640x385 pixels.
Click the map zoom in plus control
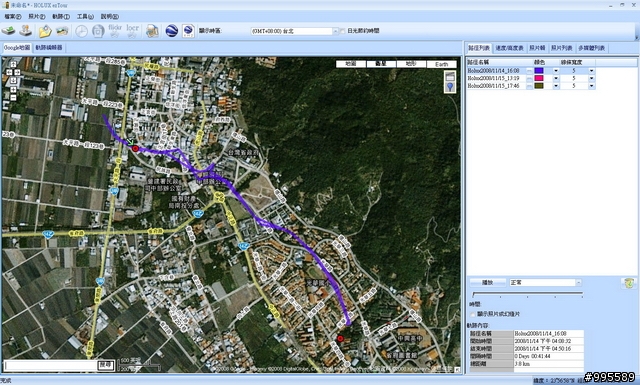tap(13, 90)
